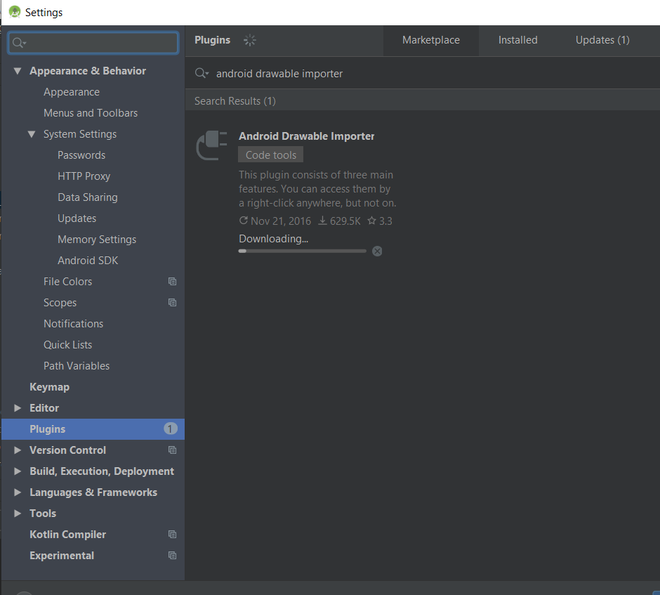Image resolution: width=660 pixels, height=595 pixels.
Task: Click the updated date refresh icon
Action: point(243,220)
